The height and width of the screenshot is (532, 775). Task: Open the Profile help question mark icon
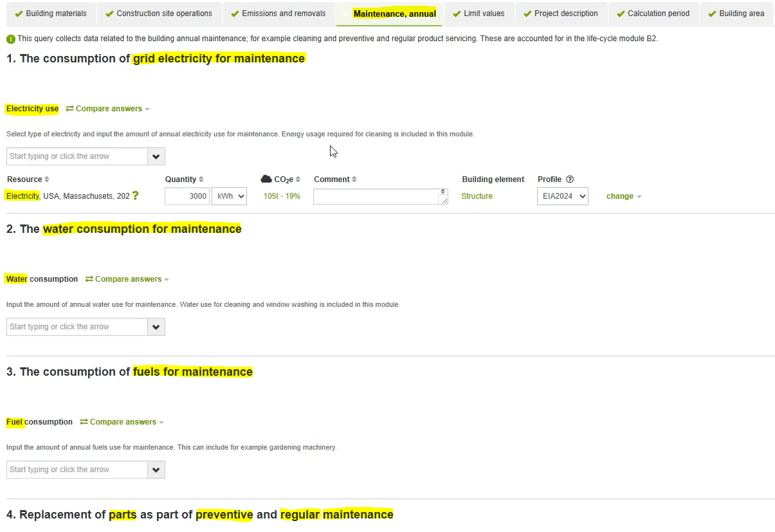570,179
